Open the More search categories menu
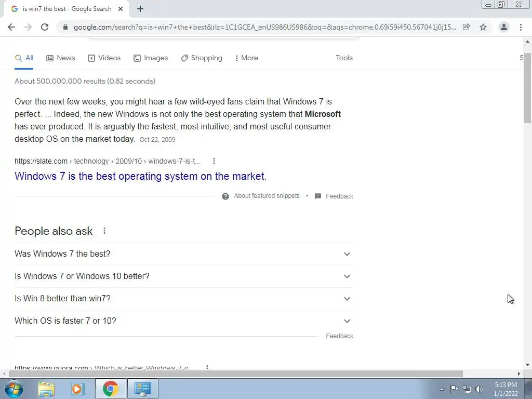 (x=247, y=58)
